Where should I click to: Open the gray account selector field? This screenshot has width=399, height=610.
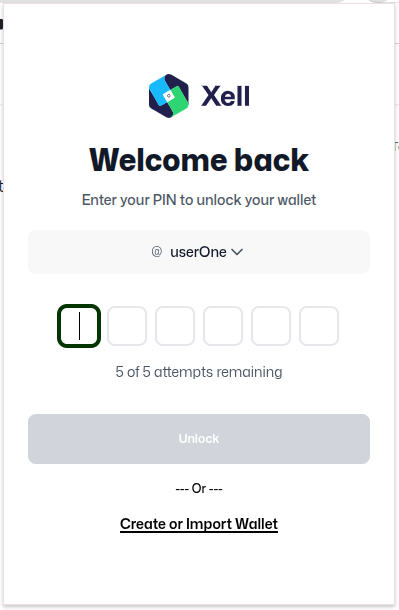(x=199, y=252)
